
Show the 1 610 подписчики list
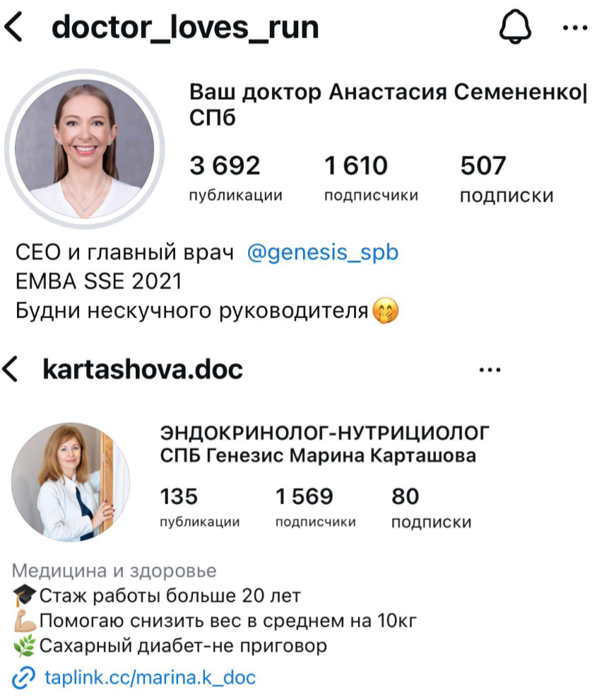[371, 177]
